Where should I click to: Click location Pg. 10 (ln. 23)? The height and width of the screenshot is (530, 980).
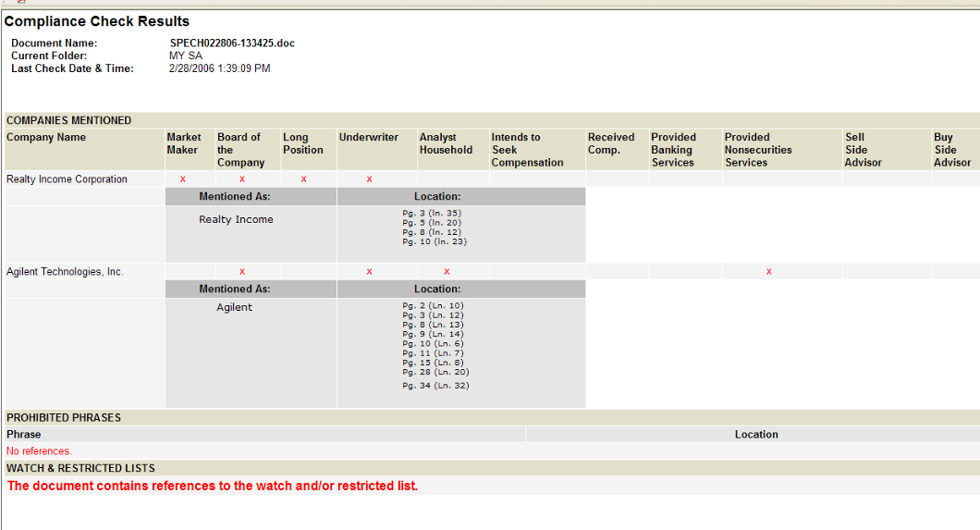pos(434,241)
